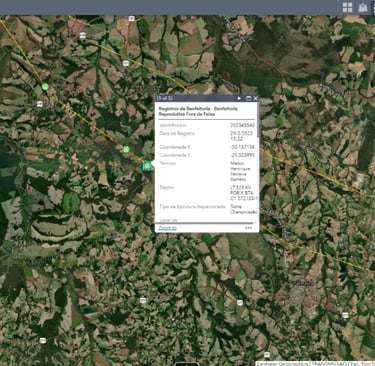
Task: Click the Zoom to link in popup
Action: 168,228
